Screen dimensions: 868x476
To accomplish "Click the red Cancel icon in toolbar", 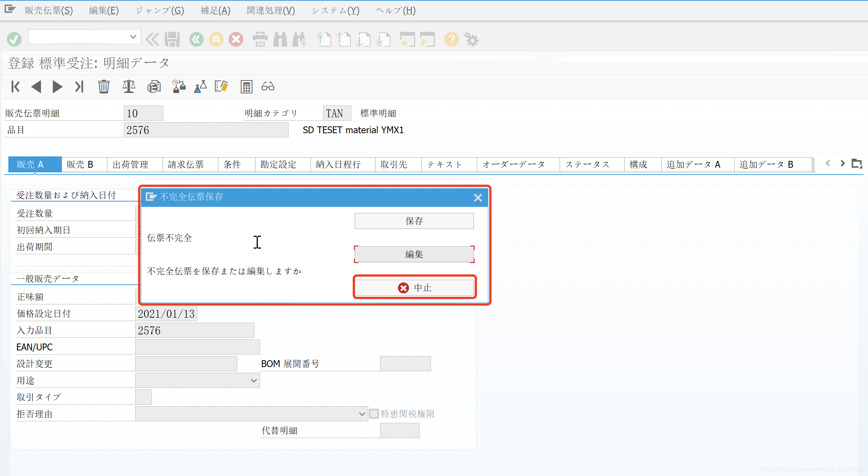I will click(x=236, y=39).
